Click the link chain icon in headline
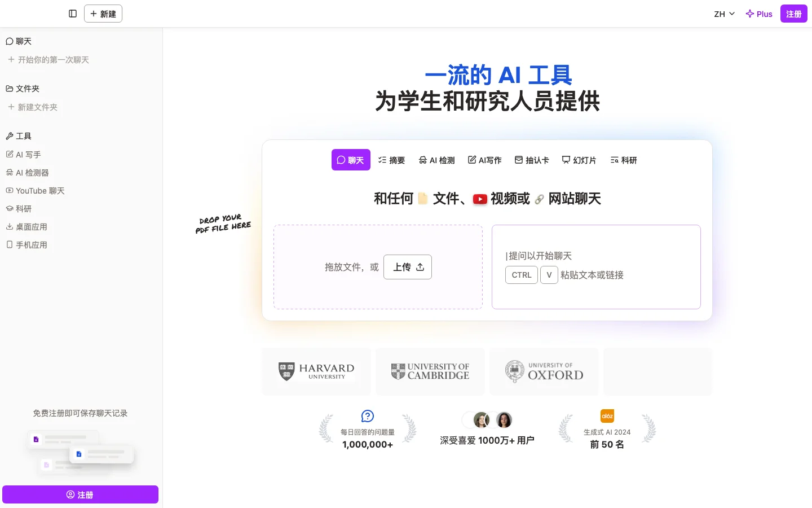 [539, 199]
